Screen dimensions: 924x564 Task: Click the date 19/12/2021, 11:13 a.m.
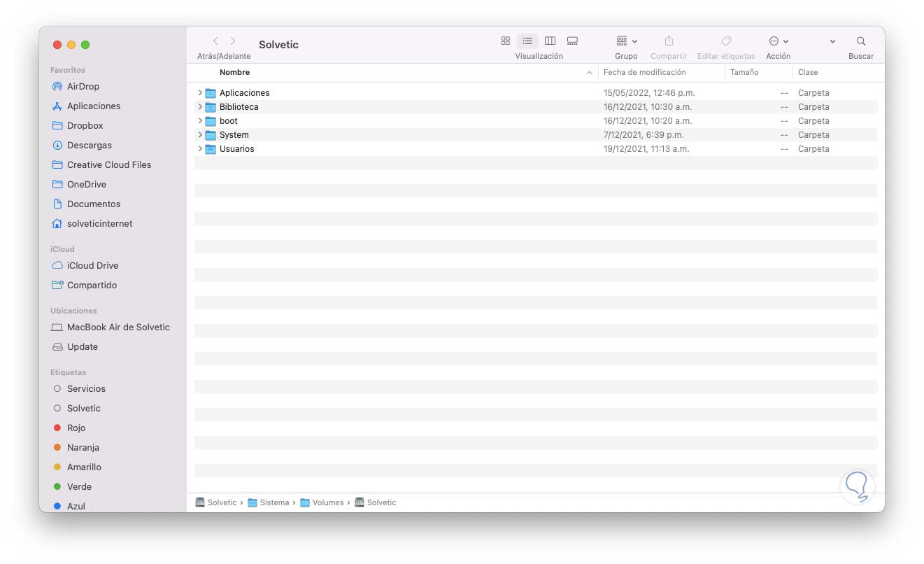646,149
